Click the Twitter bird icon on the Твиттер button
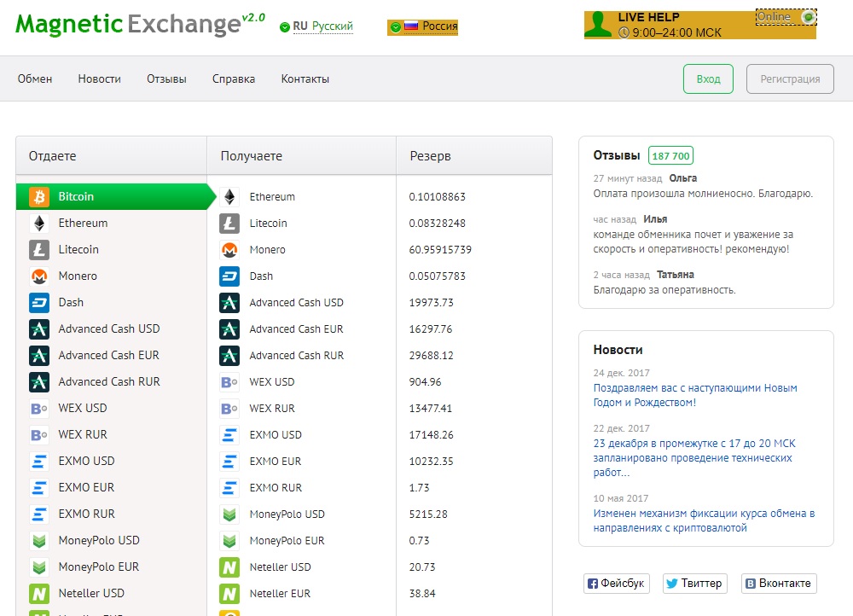Image resolution: width=853 pixels, height=616 pixels. tap(672, 584)
